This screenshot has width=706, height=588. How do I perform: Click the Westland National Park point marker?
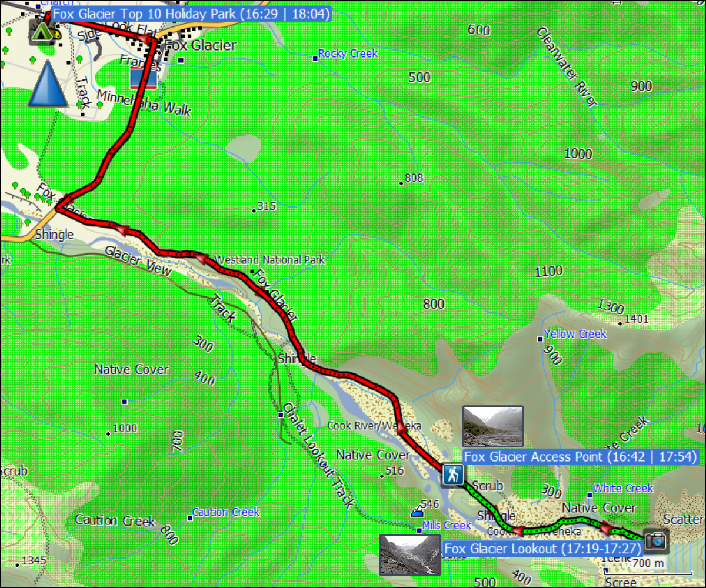click(x=252, y=272)
